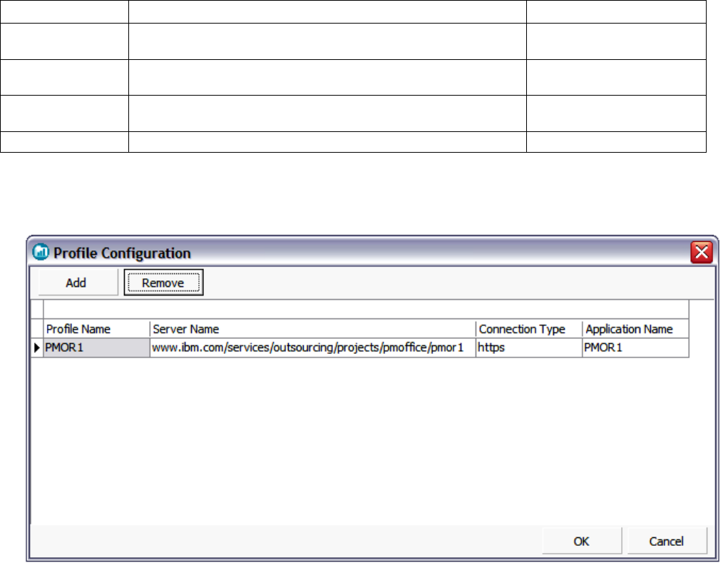
Task: Sort by the Profile Name column header
Action: click(x=96, y=329)
